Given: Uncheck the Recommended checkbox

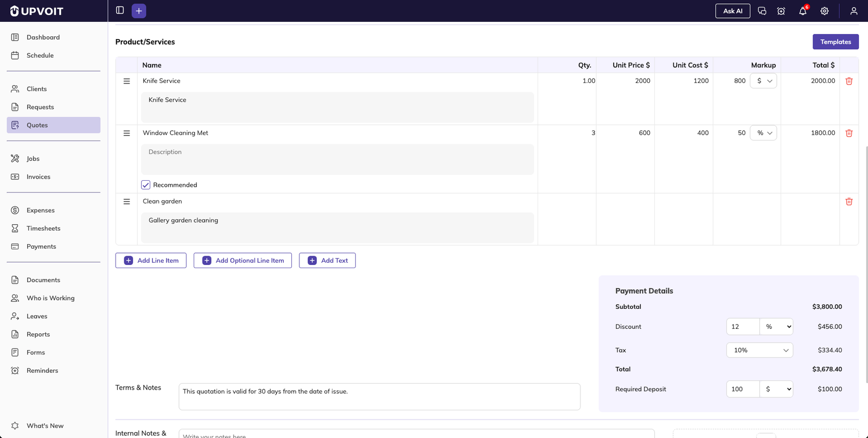Looking at the screenshot, I should pyautogui.click(x=146, y=185).
